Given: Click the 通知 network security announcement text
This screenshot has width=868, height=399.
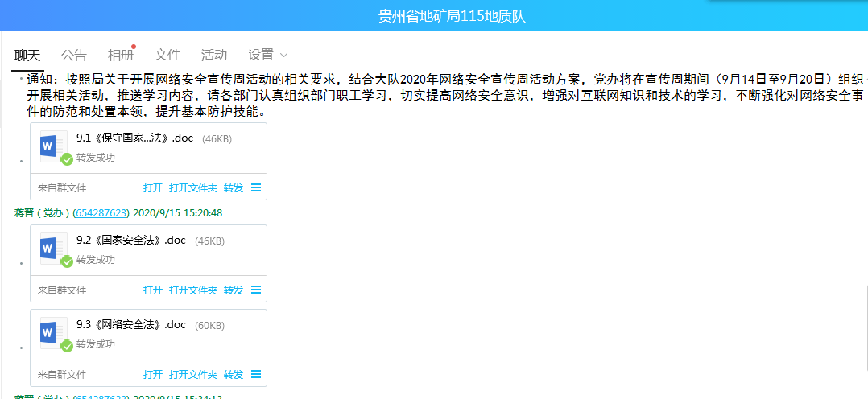Looking at the screenshot, I should pyautogui.click(x=445, y=95).
